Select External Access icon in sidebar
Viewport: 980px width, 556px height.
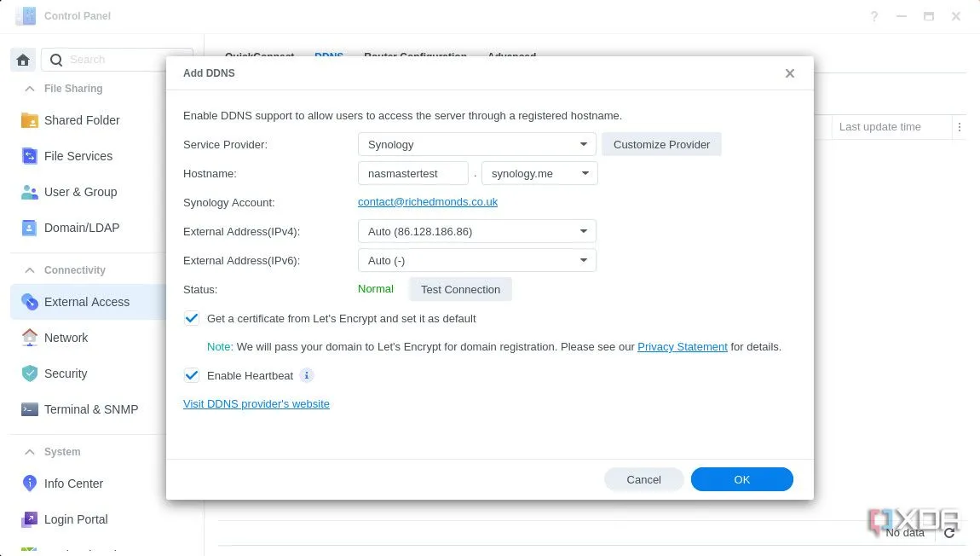pos(29,302)
